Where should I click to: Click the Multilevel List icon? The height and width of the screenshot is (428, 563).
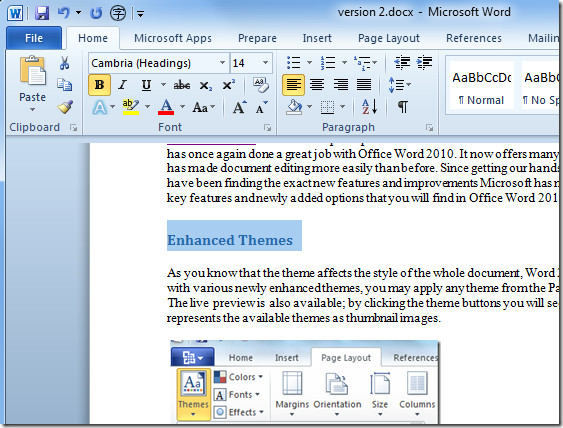coord(362,63)
